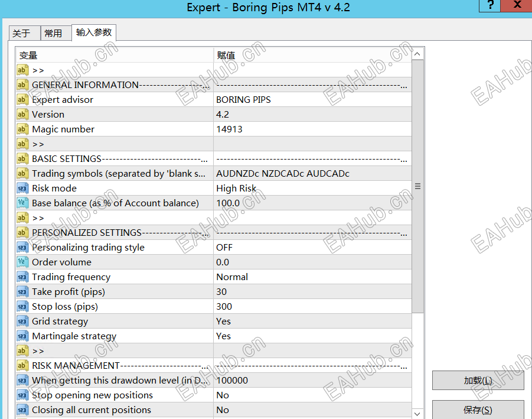The width and height of the screenshot is (532, 419).
Task: Open the Closing all current positions value No
Action: point(312,410)
